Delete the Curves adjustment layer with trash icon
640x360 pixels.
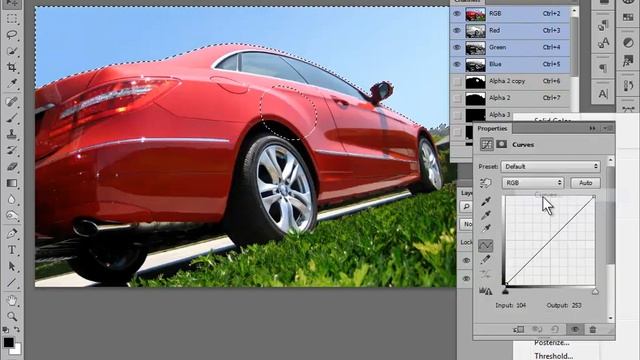tap(593, 329)
